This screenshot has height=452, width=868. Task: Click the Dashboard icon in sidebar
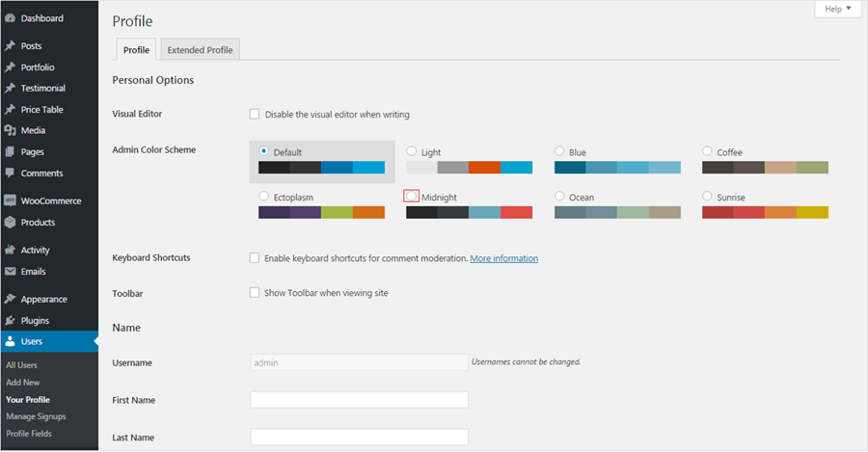click(x=10, y=18)
